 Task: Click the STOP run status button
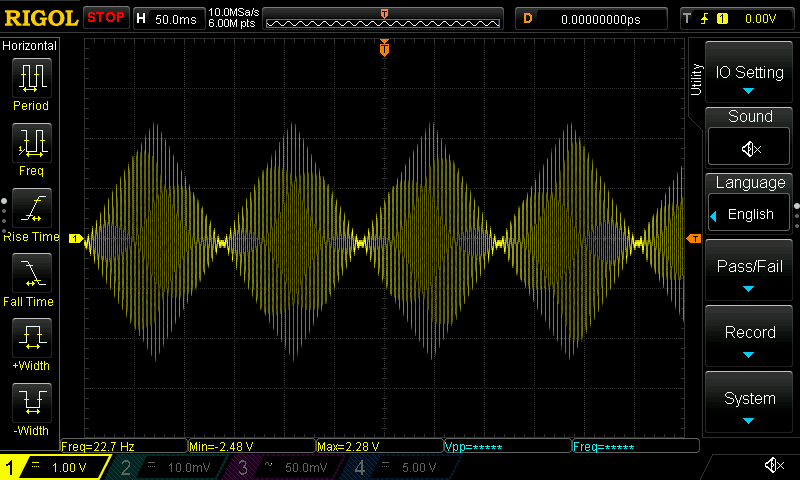(x=106, y=18)
